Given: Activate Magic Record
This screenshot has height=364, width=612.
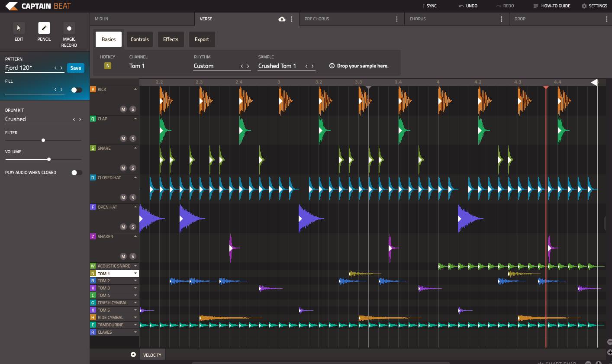Looking at the screenshot, I should pyautogui.click(x=69, y=28).
